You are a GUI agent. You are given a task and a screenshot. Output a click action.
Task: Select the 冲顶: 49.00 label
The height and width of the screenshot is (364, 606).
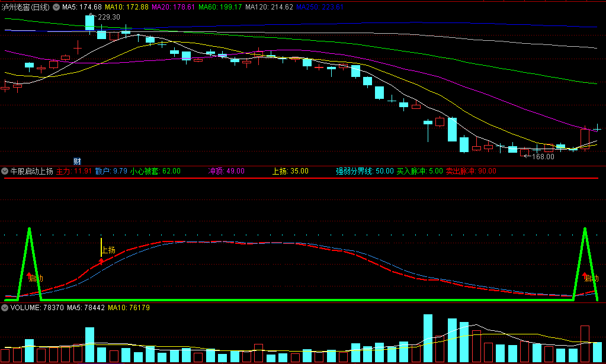click(226, 171)
